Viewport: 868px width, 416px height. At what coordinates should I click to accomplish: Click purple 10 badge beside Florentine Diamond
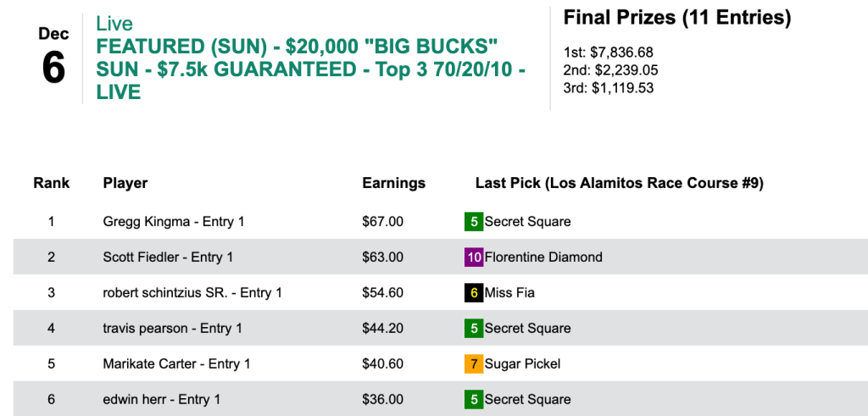473,258
